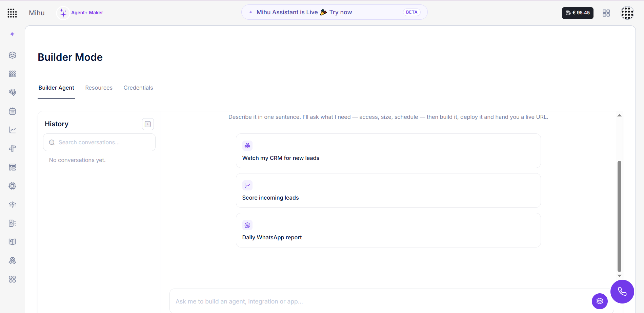Click the BETA badge
Viewport: 644px width, 313px height.
click(x=411, y=12)
